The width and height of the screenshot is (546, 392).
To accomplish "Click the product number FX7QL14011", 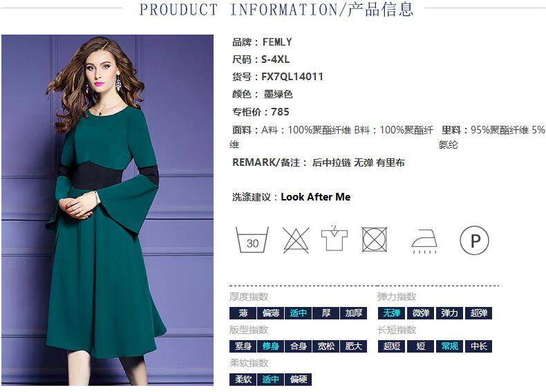I will point(292,77).
